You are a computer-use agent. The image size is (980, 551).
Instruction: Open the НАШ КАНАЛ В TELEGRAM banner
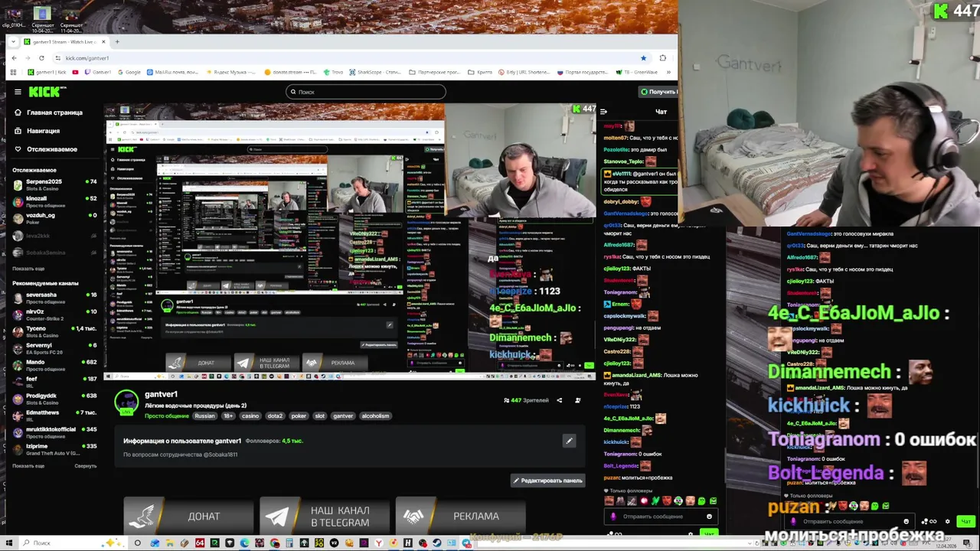tap(325, 516)
